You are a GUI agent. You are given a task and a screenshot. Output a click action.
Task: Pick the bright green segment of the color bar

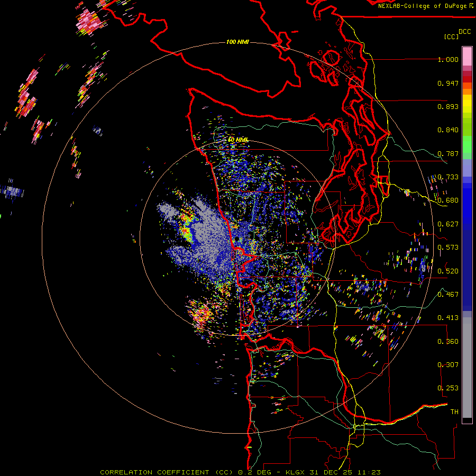click(x=467, y=144)
